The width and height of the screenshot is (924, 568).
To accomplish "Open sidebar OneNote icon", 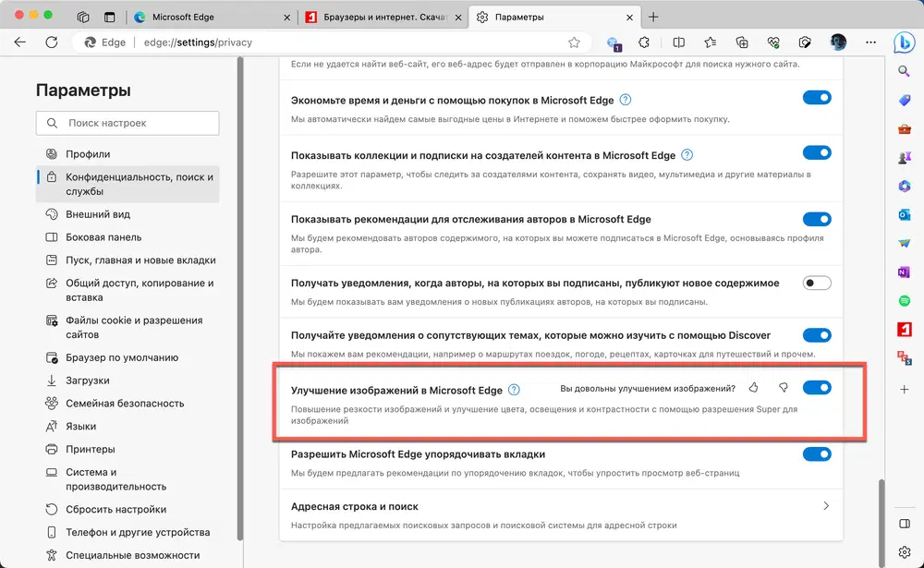I will click(x=904, y=272).
